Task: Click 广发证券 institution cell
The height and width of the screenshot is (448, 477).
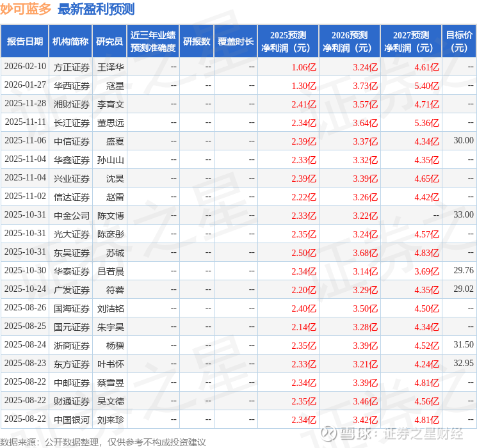Action: [x=72, y=290]
